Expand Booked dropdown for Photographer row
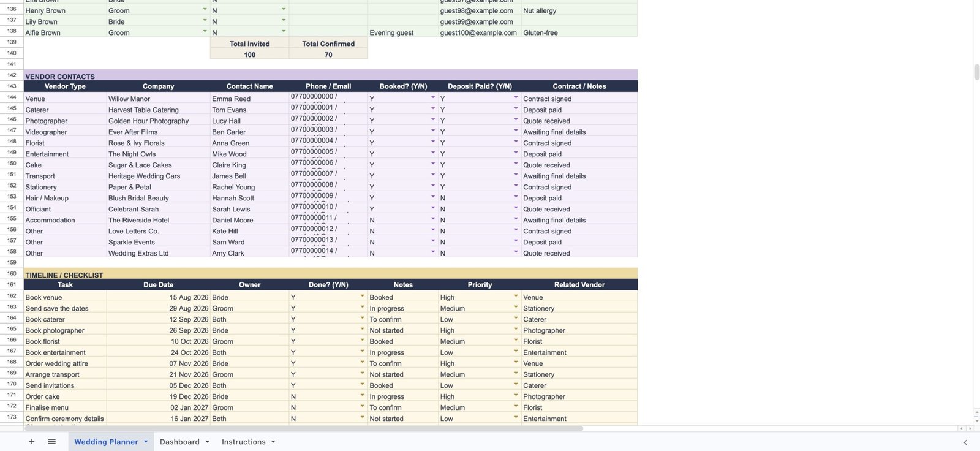 (x=433, y=119)
